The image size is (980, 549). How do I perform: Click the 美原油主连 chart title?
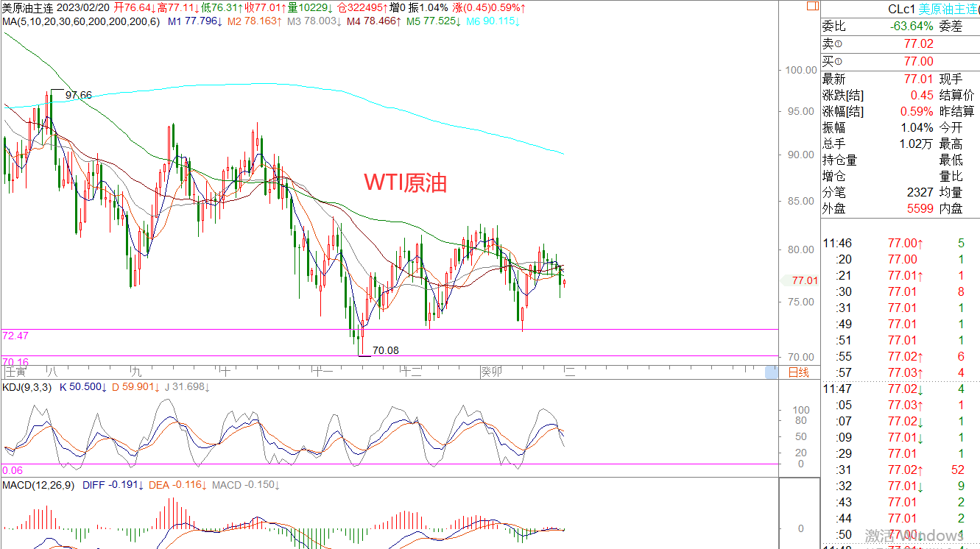[27, 7]
